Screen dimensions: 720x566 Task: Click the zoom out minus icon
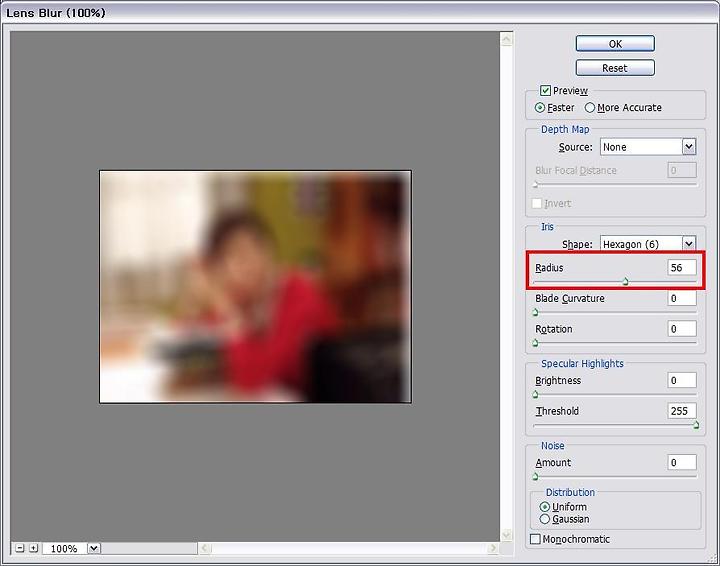20,548
